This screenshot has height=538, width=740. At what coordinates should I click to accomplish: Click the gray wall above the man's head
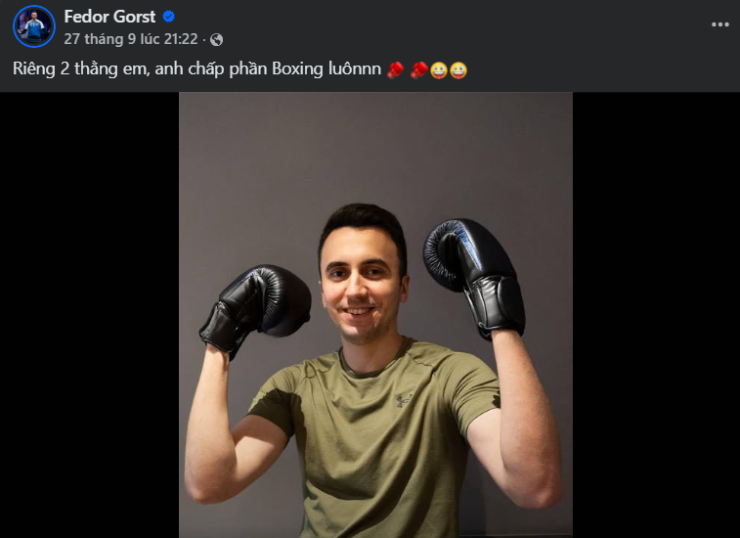click(368, 151)
